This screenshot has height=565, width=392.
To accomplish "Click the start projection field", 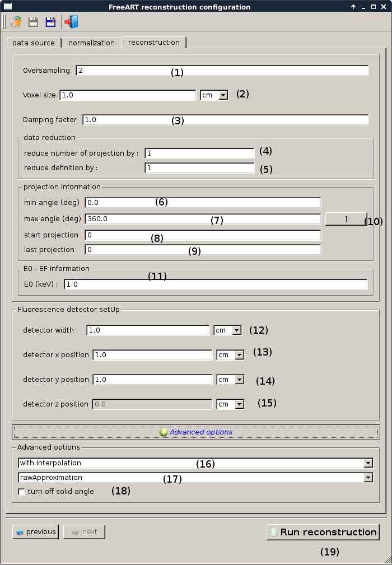I will point(203,235).
